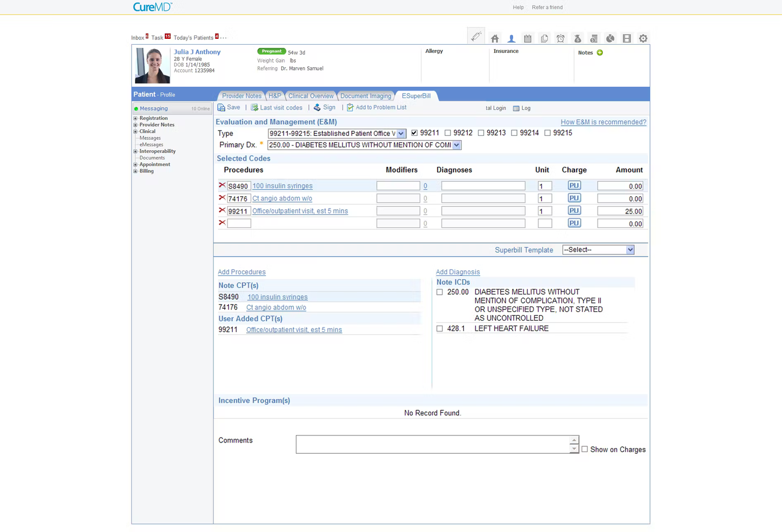This screenshot has height=532, width=782.
Task: Select the Home icon in top toolbar
Action: [494, 38]
